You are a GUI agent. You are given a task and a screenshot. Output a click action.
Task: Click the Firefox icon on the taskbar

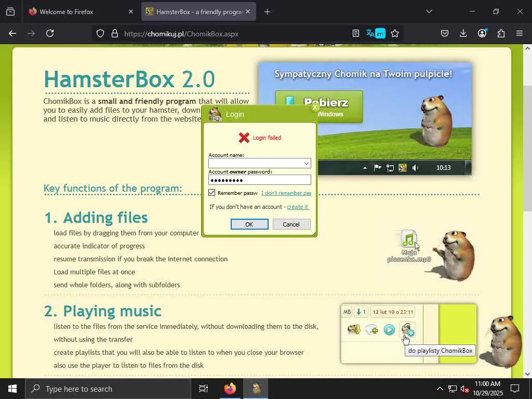230,389
